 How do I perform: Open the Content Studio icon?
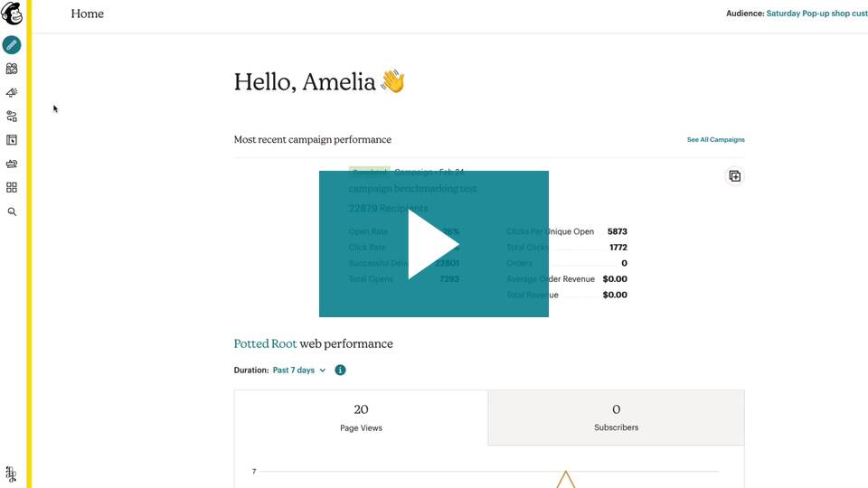(12, 164)
